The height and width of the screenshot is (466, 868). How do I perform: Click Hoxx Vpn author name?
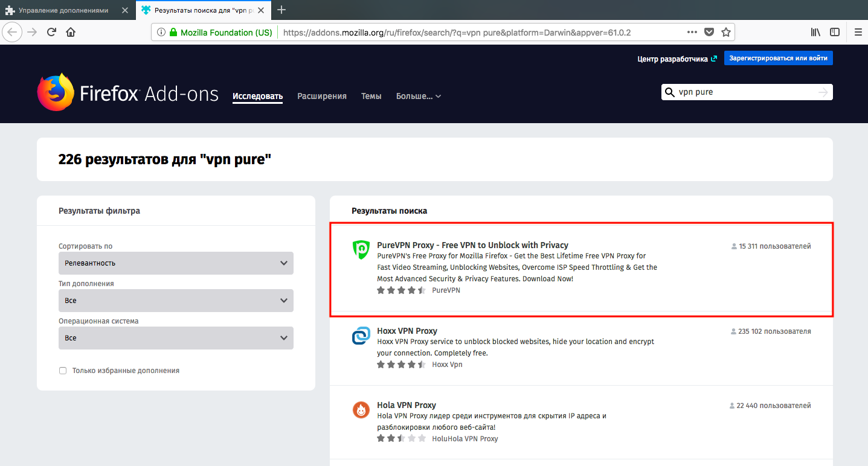click(x=448, y=365)
